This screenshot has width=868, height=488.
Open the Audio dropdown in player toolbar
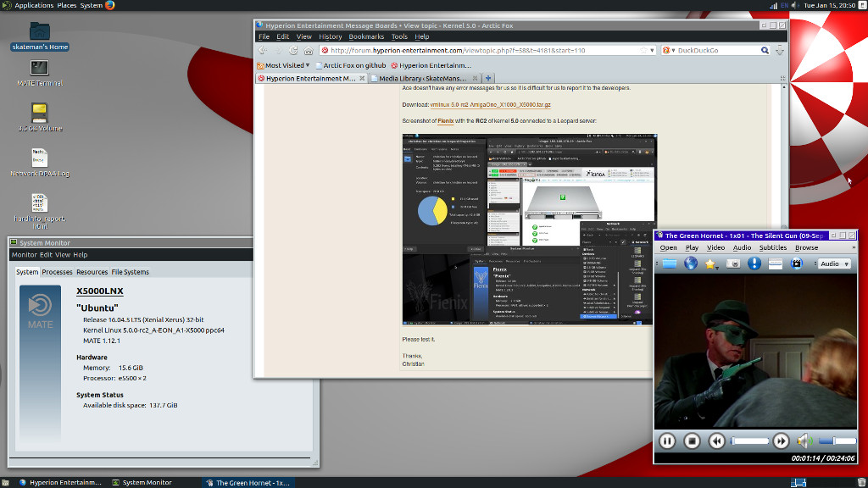coord(834,264)
